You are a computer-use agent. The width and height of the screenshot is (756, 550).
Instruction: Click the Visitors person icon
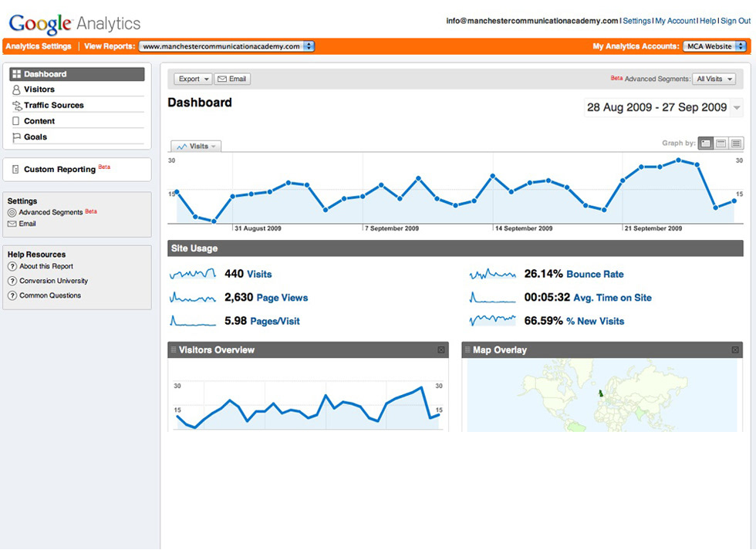(16, 89)
